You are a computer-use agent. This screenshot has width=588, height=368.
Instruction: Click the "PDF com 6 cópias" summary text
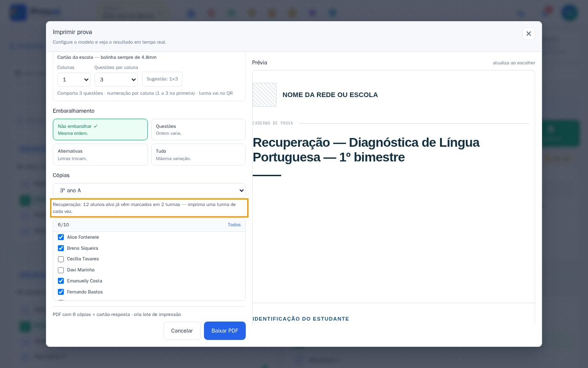[x=117, y=315]
